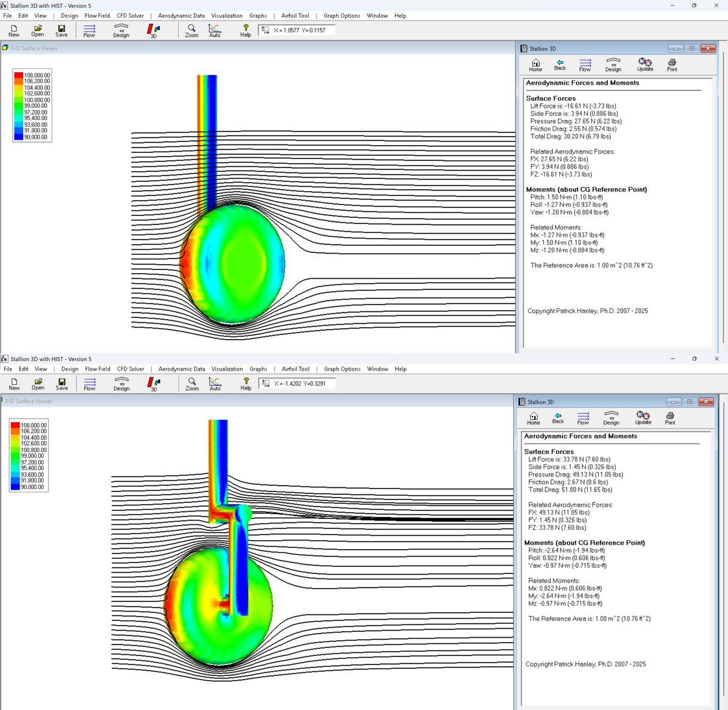The image size is (728, 710).
Task: Click the '3-D Surface Viewer' title in bottom window
Action: [29, 401]
